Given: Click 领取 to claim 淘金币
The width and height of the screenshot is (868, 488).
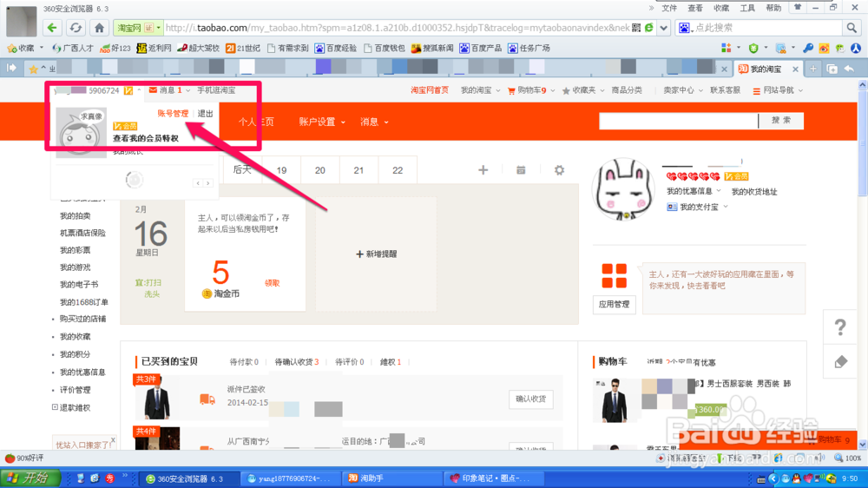Looking at the screenshot, I should (x=272, y=283).
